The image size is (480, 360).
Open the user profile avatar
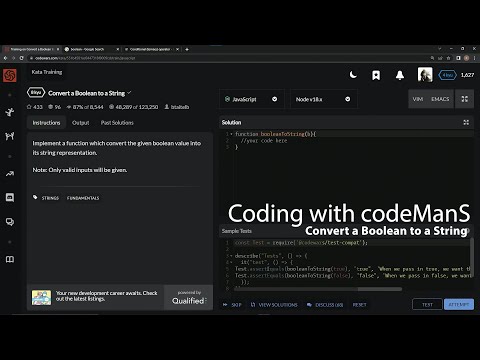(425, 75)
